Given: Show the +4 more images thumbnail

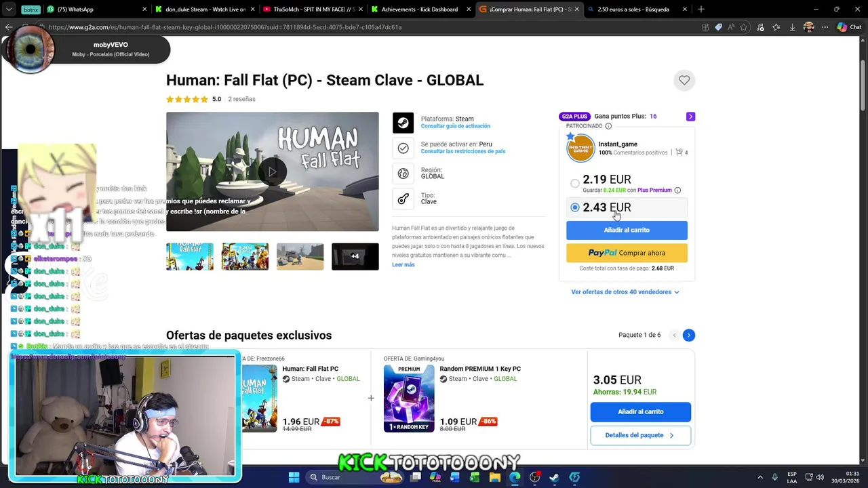Looking at the screenshot, I should point(355,257).
